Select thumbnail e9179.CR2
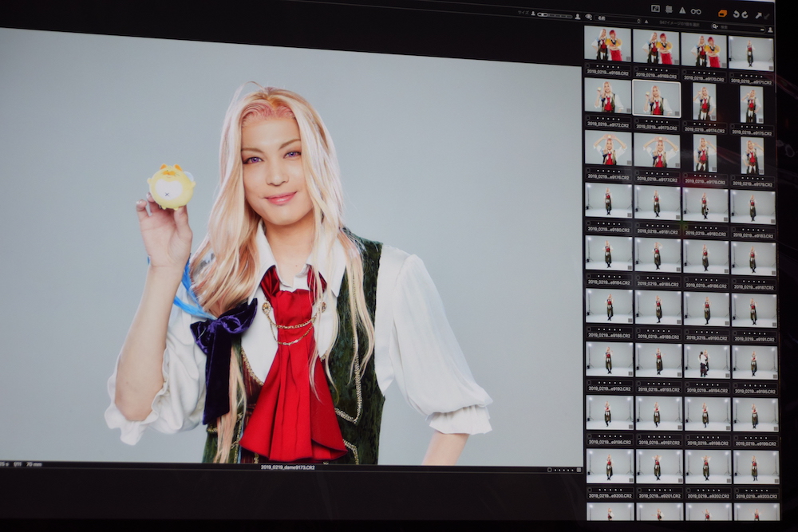This screenshot has width=798, height=532. 753,156
